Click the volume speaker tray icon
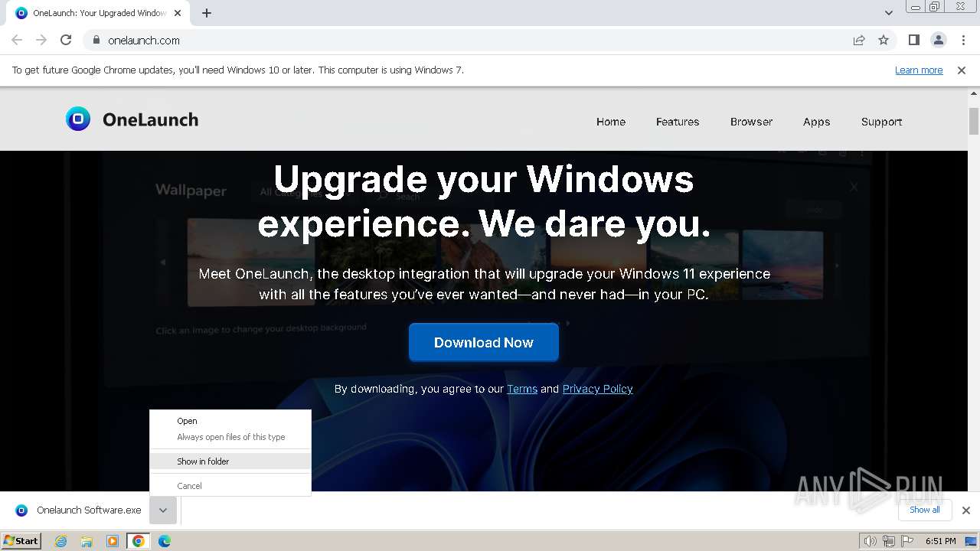The height and width of the screenshot is (551, 980). pos(870,541)
